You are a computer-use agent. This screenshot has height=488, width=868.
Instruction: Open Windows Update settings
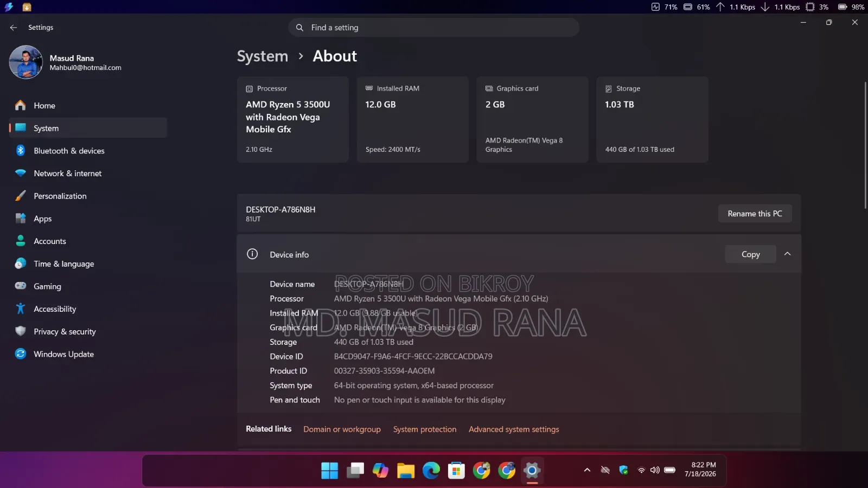(x=88, y=354)
